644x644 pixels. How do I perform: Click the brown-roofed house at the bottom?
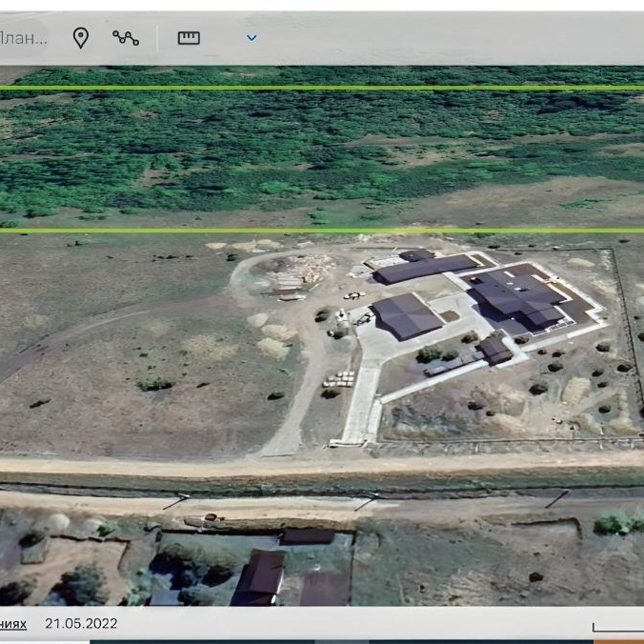coord(259,575)
